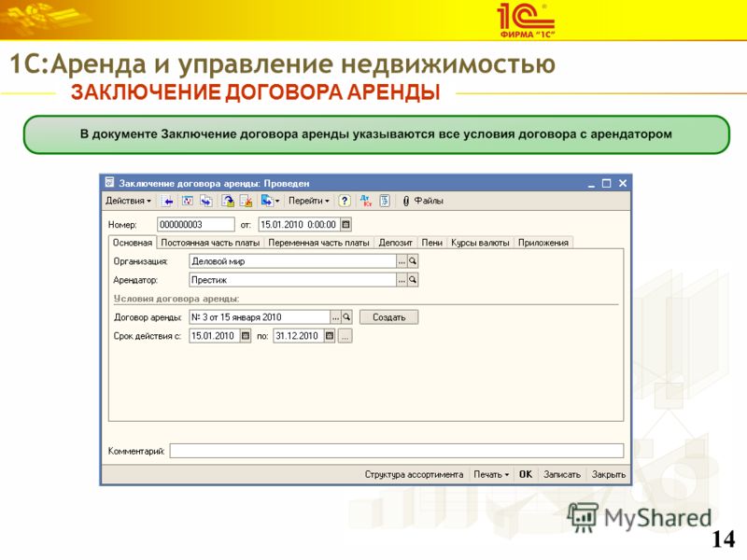Click the ellipsis button after end date
The height and width of the screenshot is (560, 747).
[345, 336]
